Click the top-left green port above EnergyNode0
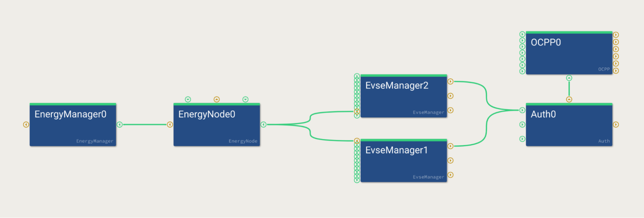 (188, 99)
